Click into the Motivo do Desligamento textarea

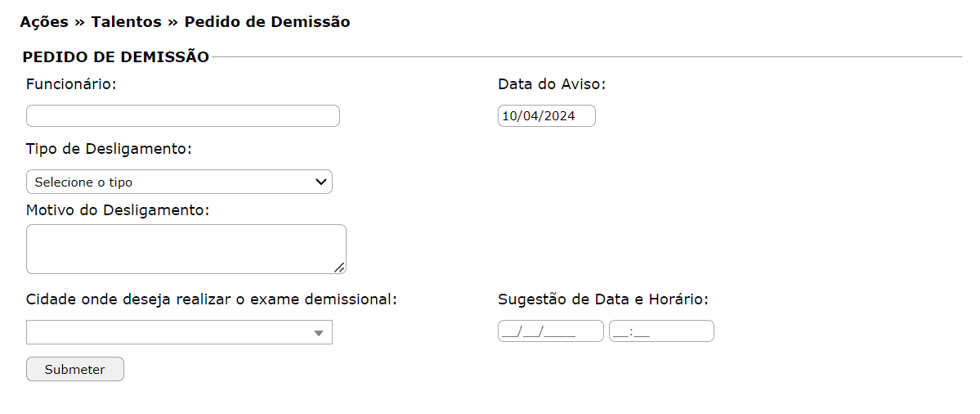(186, 249)
